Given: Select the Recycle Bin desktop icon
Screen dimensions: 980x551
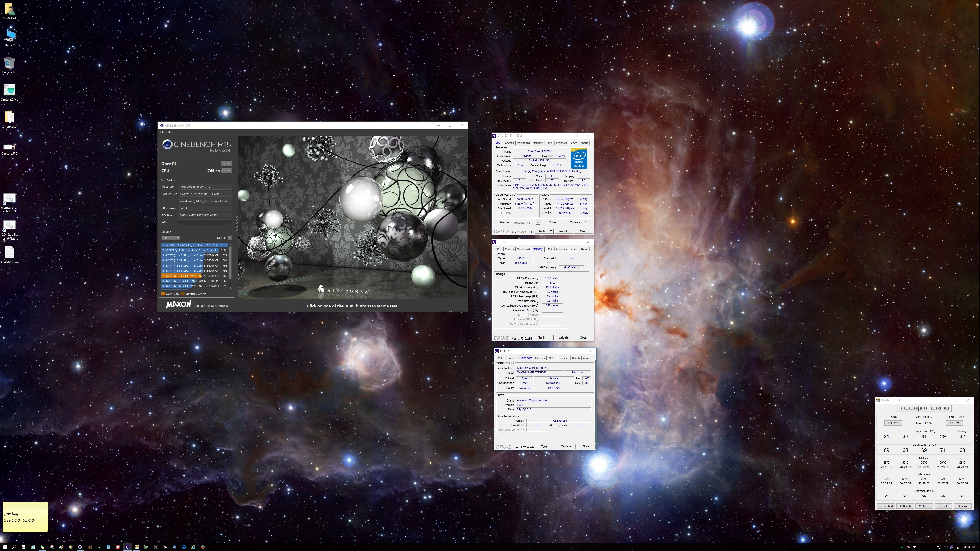Looking at the screenshot, I should [9, 65].
